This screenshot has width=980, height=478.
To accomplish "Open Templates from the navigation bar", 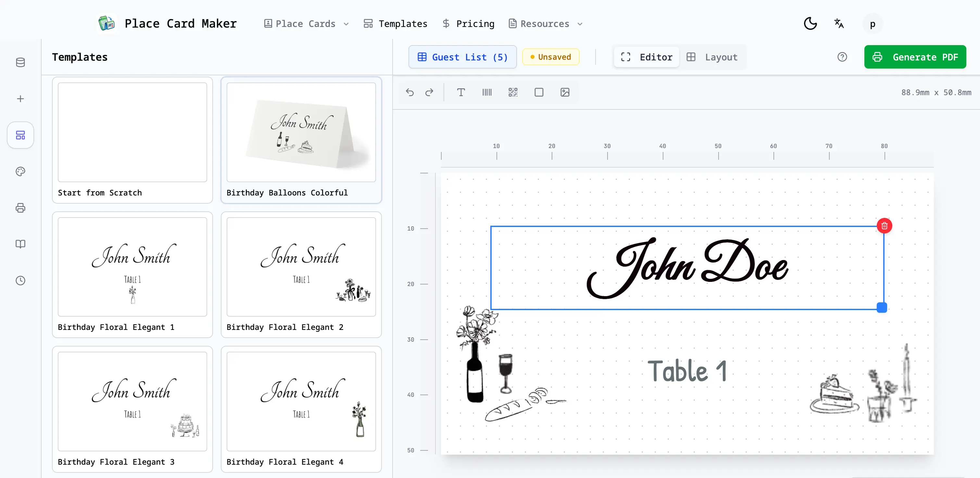I will tap(395, 24).
